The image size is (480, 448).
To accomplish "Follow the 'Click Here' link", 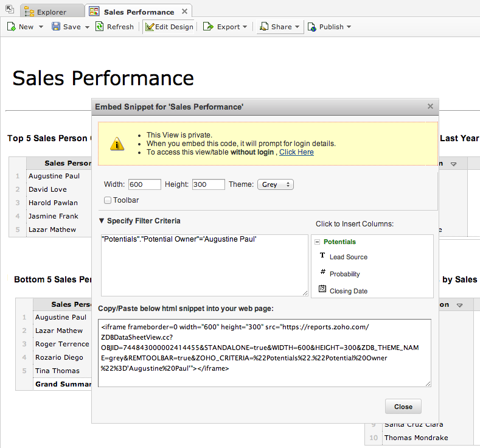I will 296,152.
